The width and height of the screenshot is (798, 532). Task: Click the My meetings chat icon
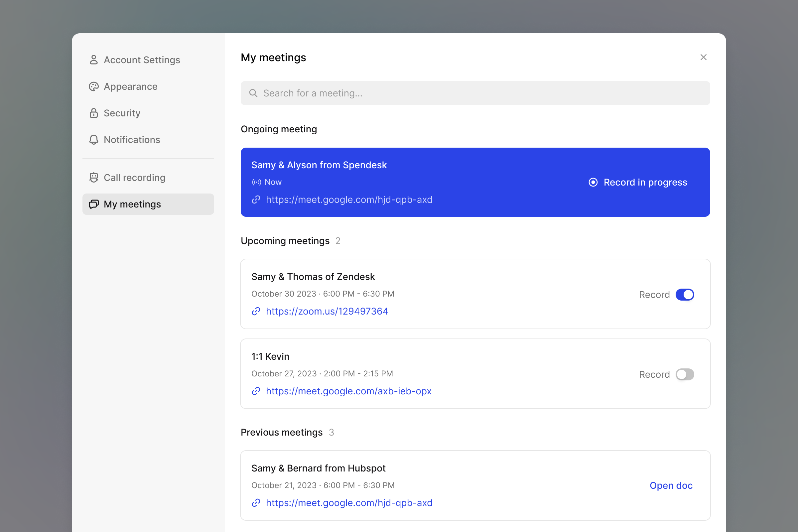pos(94,204)
